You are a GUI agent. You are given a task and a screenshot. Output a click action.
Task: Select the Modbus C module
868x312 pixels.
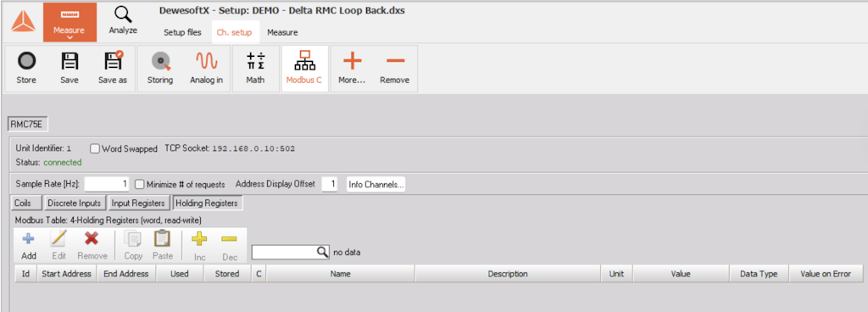pyautogui.click(x=304, y=69)
